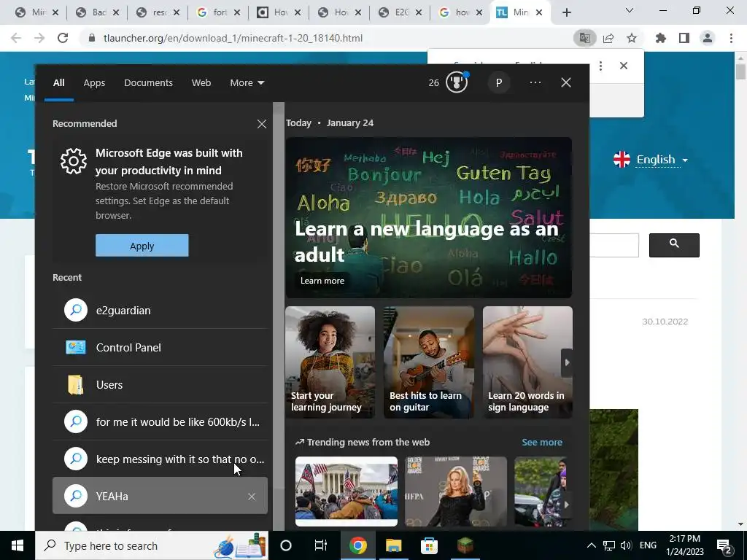Switch to the fort Google browser tab
Viewport: 747px width, 560px height.
pos(217,12)
